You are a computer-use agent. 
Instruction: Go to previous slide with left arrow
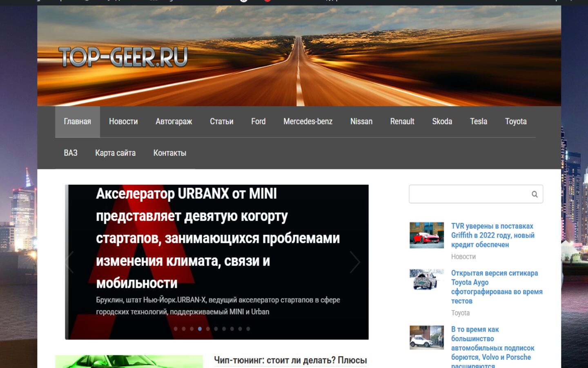pos(70,262)
